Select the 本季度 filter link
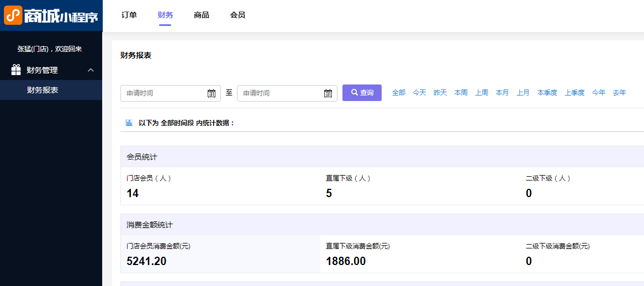 tap(547, 93)
